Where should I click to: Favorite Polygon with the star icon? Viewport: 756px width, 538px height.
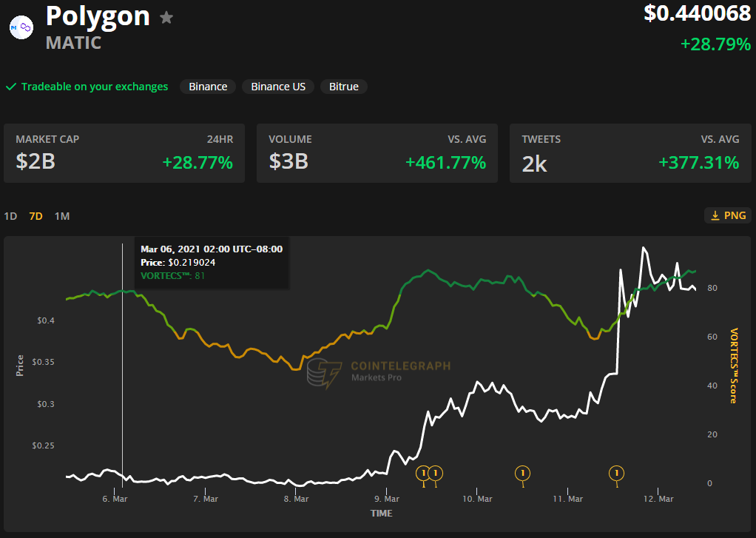tap(167, 17)
